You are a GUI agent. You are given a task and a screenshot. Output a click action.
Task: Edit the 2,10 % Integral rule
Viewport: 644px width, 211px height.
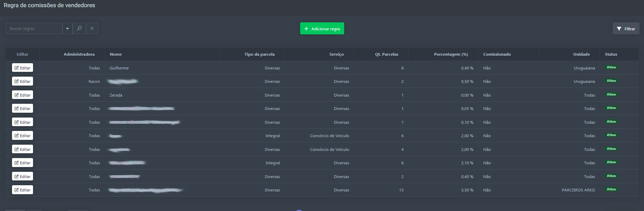point(22,163)
